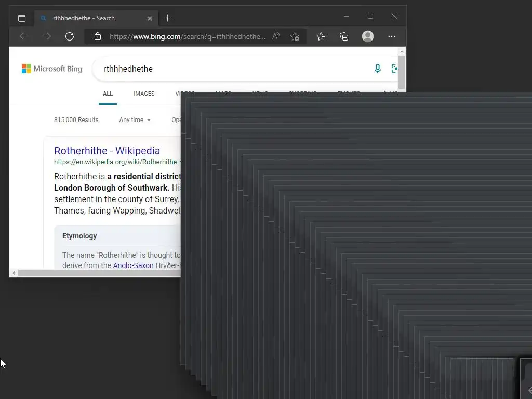Viewport: 532px width, 399px height.
Task: Click horizontal scrollbar left arrow
Action: (x=14, y=273)
